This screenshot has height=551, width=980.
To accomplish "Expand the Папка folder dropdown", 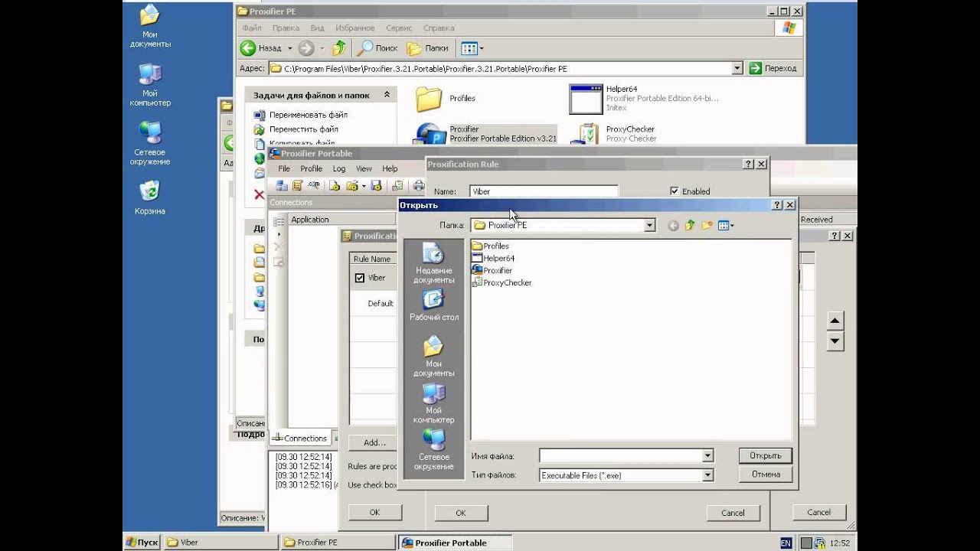I will click(649, 225).
